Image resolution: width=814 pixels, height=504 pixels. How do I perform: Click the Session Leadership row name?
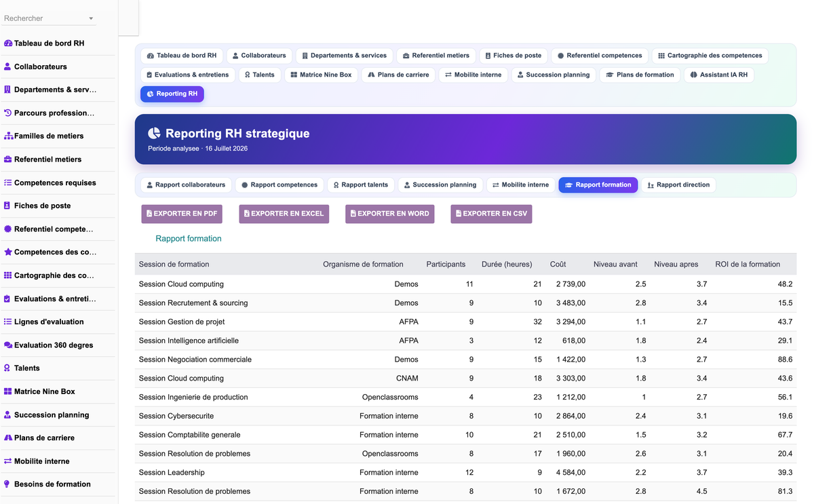(172, 473)
